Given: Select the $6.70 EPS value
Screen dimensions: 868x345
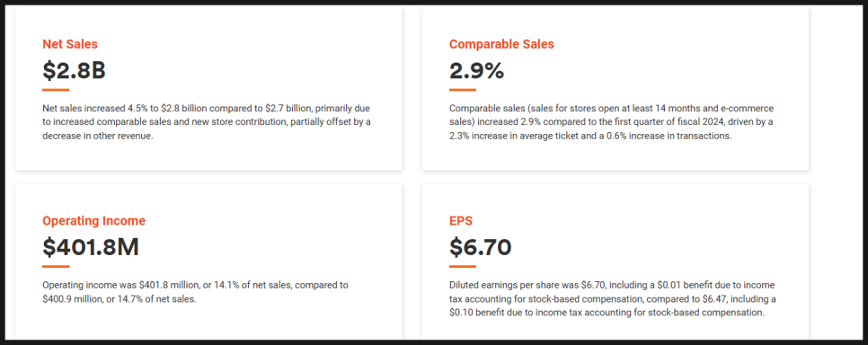Looking at the screenshot, I should [480, 247].
